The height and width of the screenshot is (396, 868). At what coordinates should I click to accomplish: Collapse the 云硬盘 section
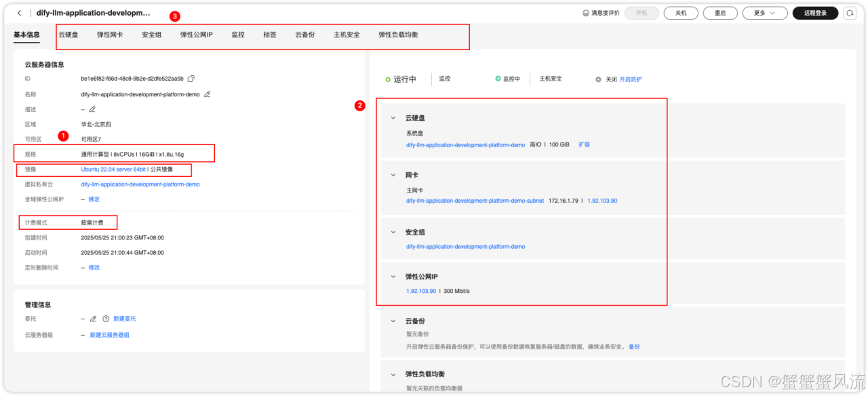click(x=393, y=118)
